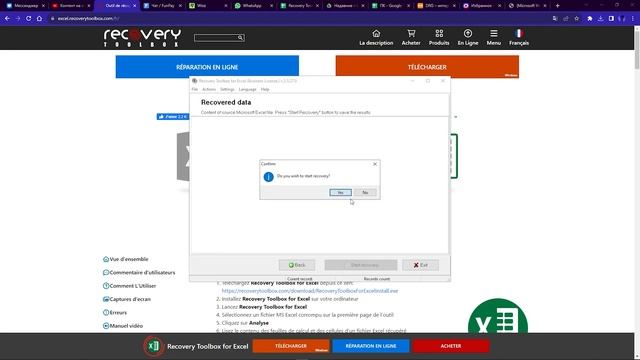The image size is (640, 360).
Task: Click the Manuel vidéo play icon
Action: click(x=106, y=326)
